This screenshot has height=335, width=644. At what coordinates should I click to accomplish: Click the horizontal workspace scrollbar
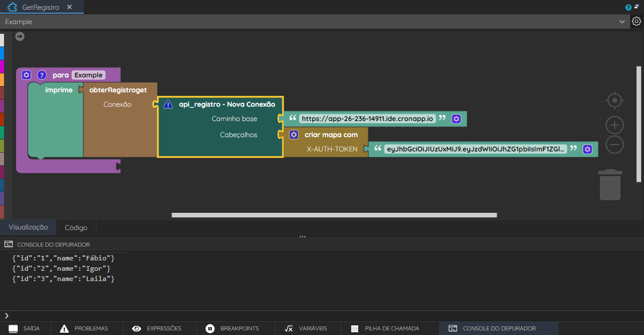tap(334, 215)
